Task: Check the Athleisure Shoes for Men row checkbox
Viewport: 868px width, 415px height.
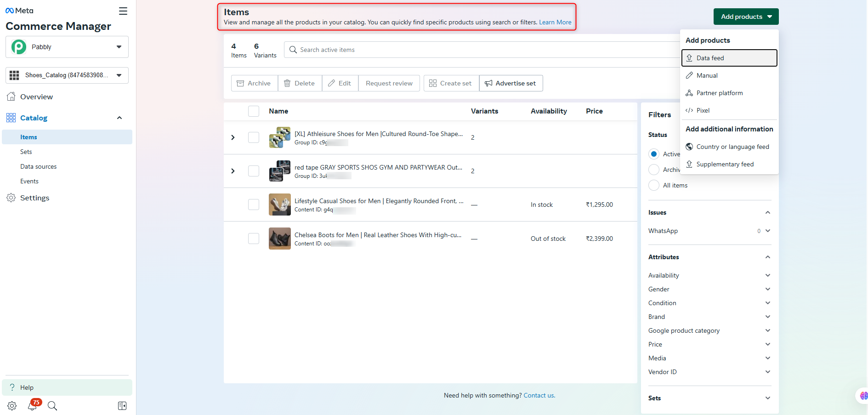Action: pos(254,137)
